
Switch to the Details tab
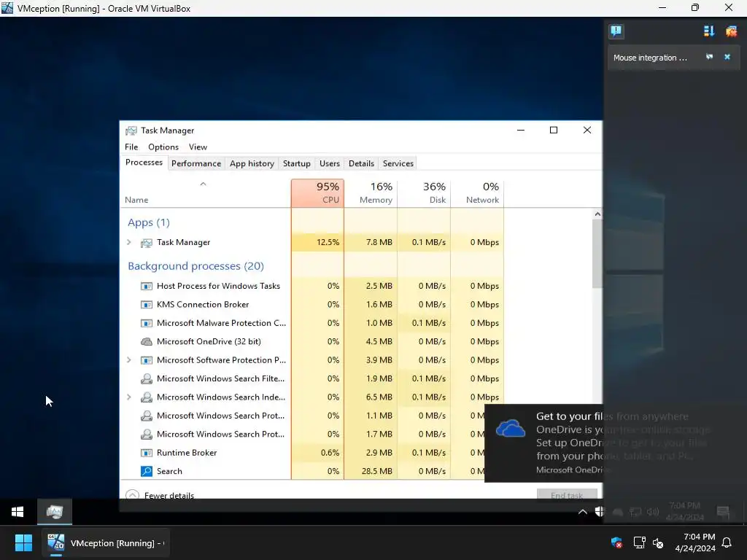tap(362, 163)
